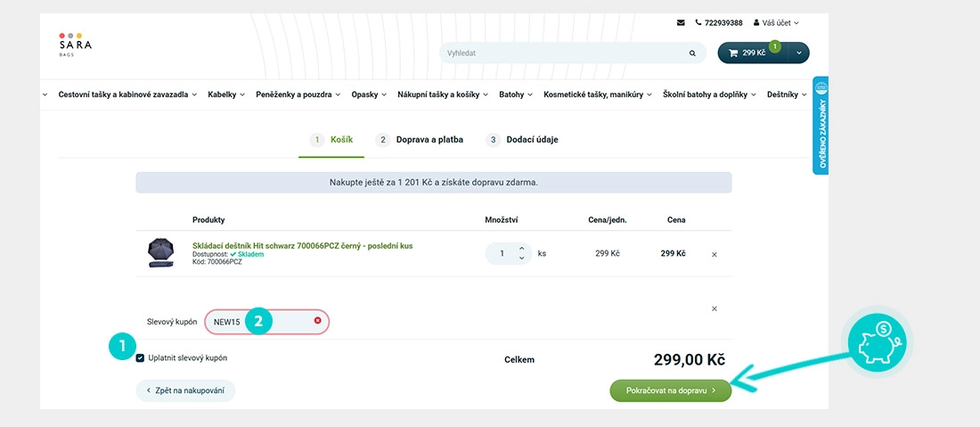Open the cart button showing 299 Kč

pos(753,53)
